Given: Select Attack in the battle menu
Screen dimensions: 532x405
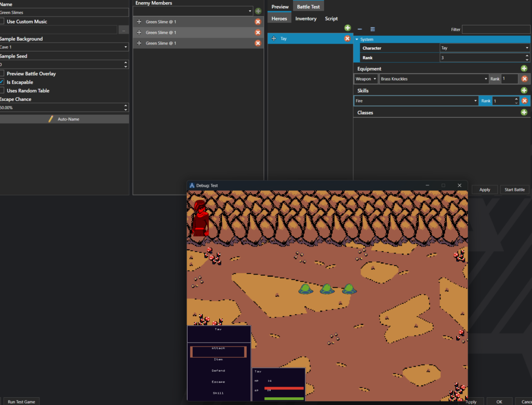Looking at the screenshot, I should click(x=218, y=352).
